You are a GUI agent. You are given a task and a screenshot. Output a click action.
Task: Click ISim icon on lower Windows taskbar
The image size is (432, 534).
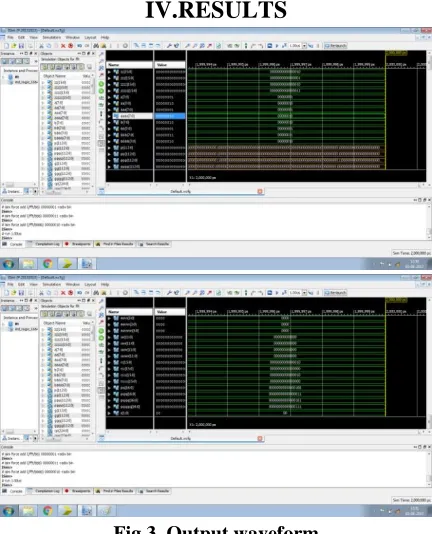(87, 511)
